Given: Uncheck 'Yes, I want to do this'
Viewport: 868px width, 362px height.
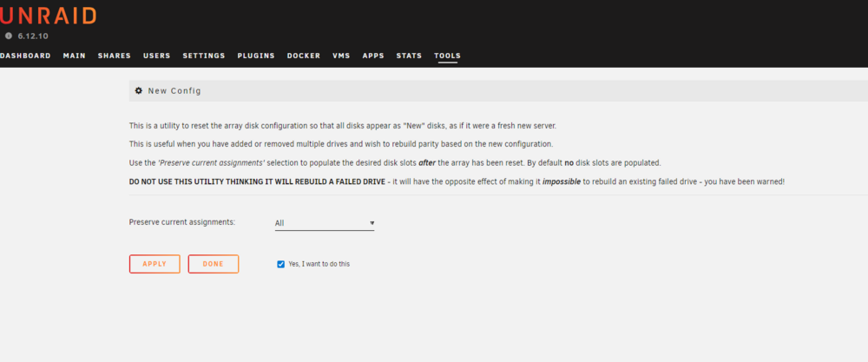Looking at the screenshot, I should coord(280,264).
